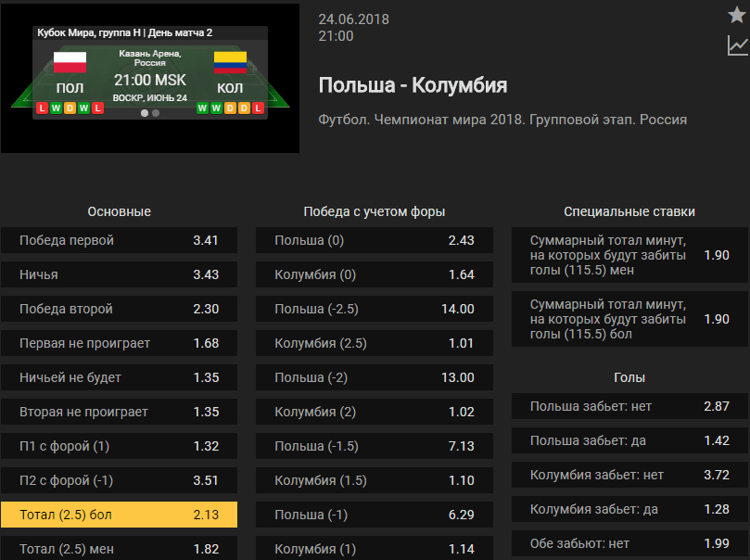Click the Colombia flag in match widget

(x=230, y=62)
